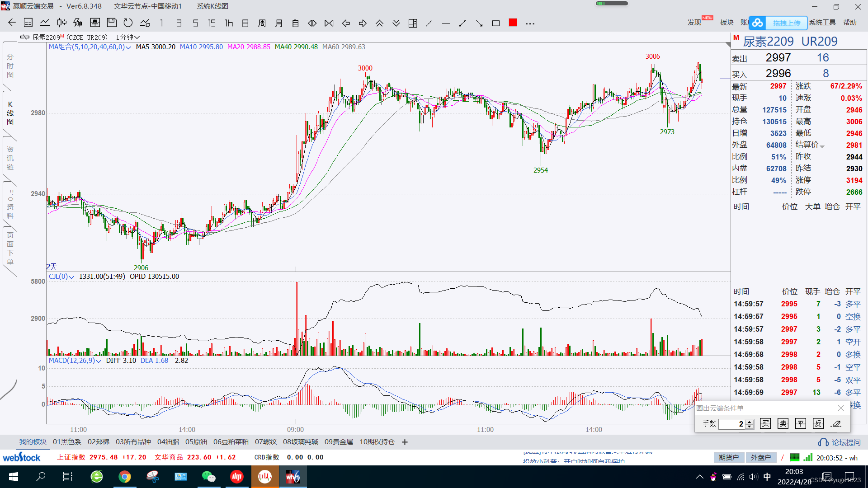Select the 3-minute period button
Screen dimensions: 868x488
179,23
